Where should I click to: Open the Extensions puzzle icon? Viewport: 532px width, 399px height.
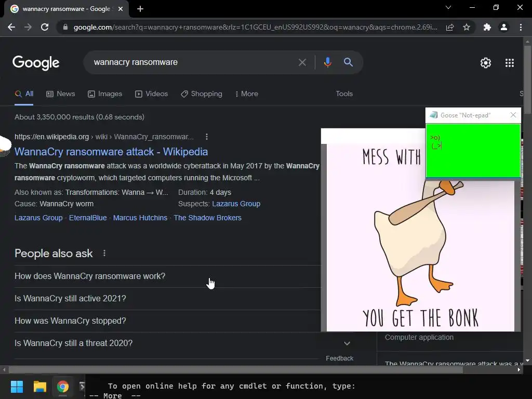pyautogui.click(x=487, y=27)
